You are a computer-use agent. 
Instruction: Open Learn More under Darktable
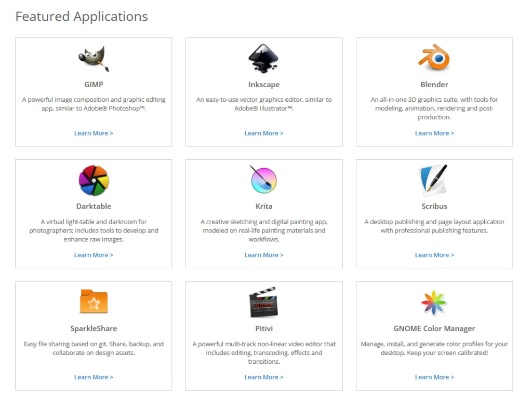(x=94, y=255)
